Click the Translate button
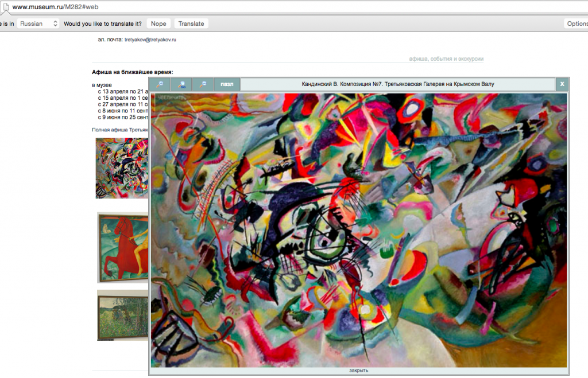 click(x=191, y=24)
